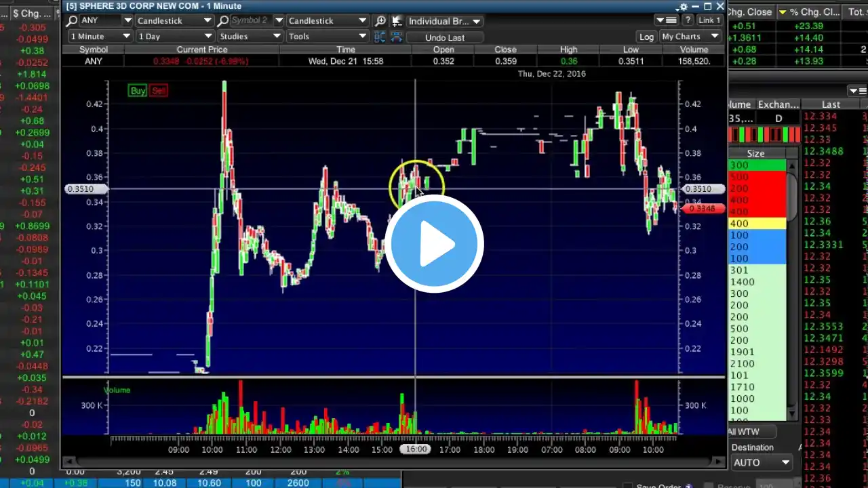This screenshot has height=488, width=868.
Task: Click the question mark help button
Action: [688, 20]
